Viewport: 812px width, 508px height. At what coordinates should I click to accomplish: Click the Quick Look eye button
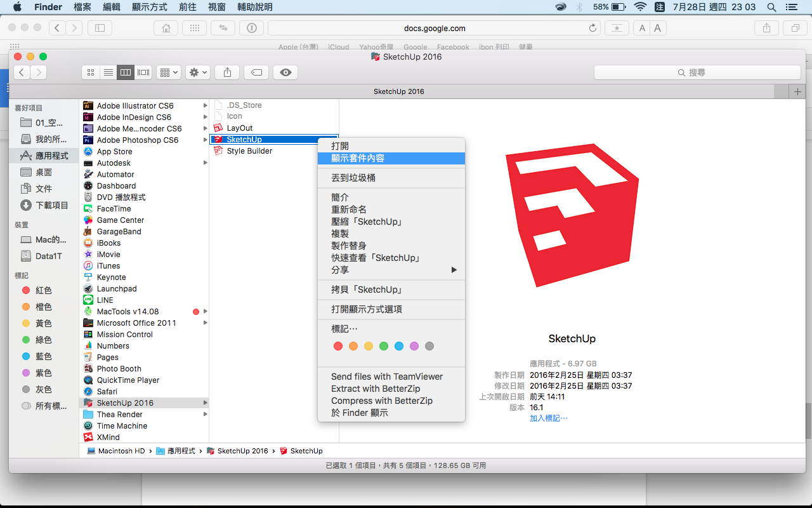(x=285, y=72)
